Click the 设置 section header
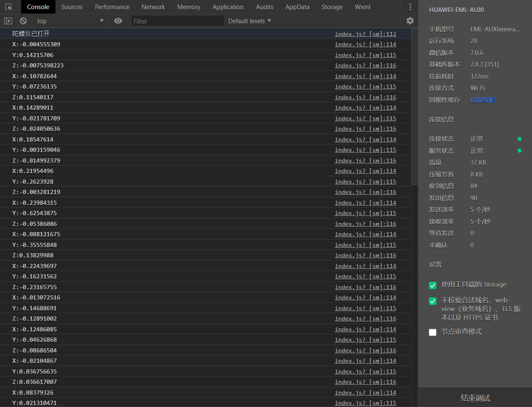The width and height of the screenshot is (532, 407). pyautogui.click(x=435, y=264)
